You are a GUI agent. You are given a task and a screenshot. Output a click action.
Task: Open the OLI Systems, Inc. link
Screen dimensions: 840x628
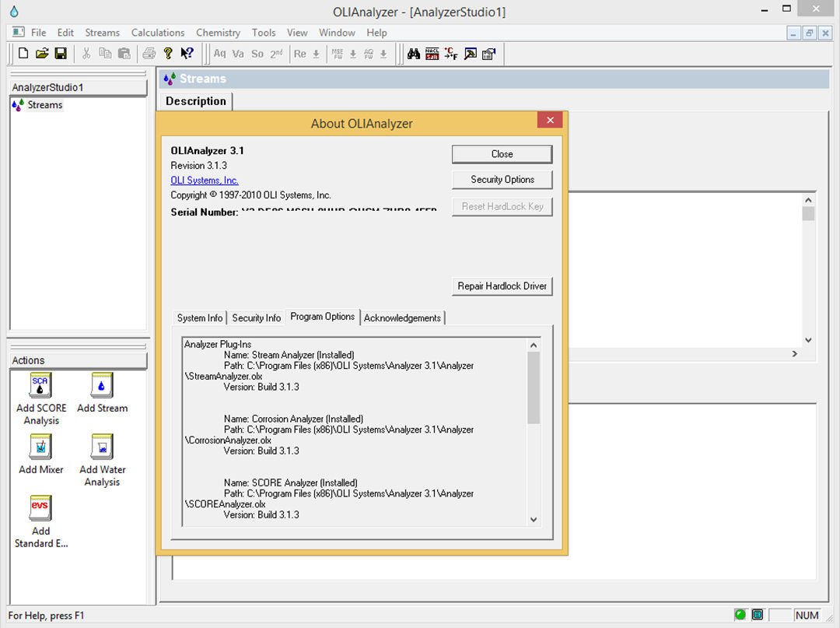(x=204, y=181)
